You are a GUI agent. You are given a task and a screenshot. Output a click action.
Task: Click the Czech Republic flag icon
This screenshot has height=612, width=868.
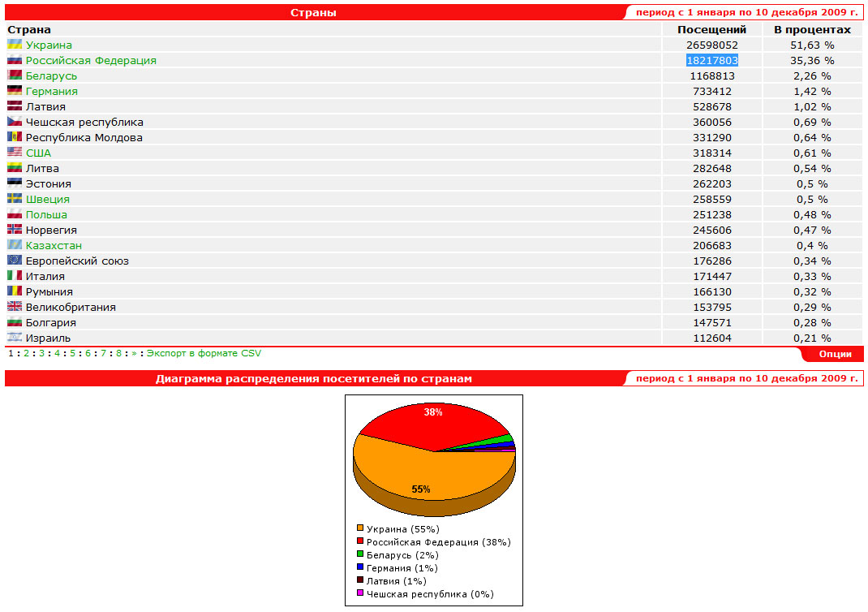click(x=15, y=121)
